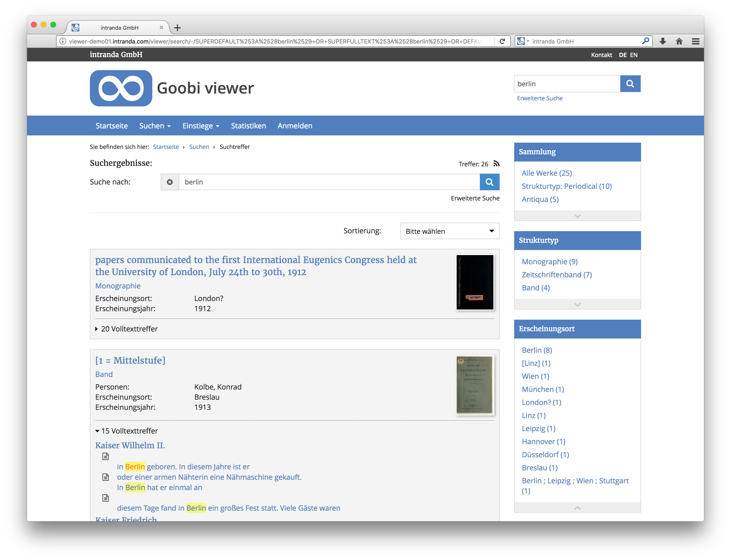Click the Goobi viewer infinity logo

121,88
